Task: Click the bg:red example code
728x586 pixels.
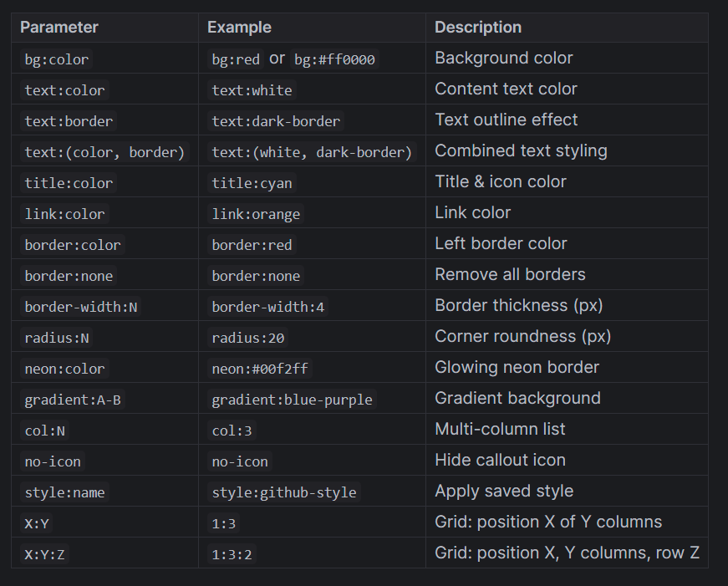Action: pos(236,59)
